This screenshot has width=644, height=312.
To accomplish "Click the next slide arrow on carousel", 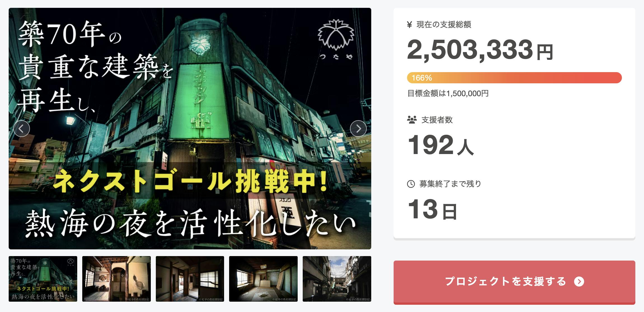I will coord(358,129).
